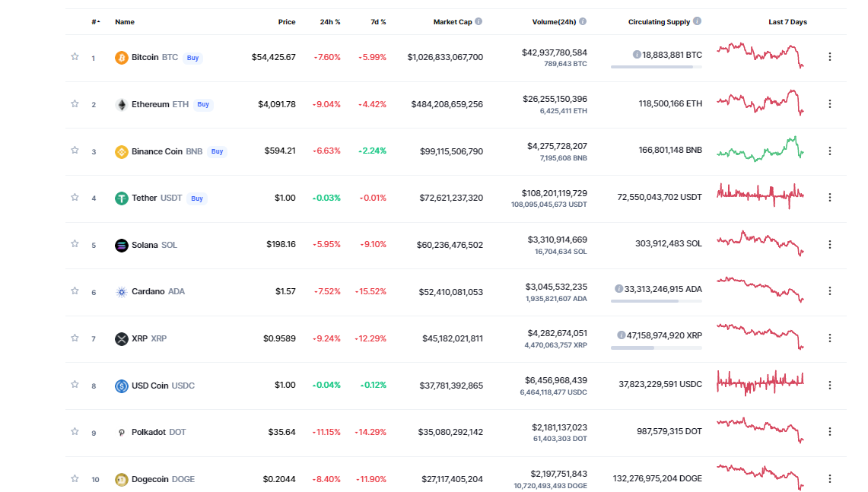The width and height of the screenshot is (868, 492).
Task: Toggle the watchlist star for Tether
Action: [x=75, y=197]
